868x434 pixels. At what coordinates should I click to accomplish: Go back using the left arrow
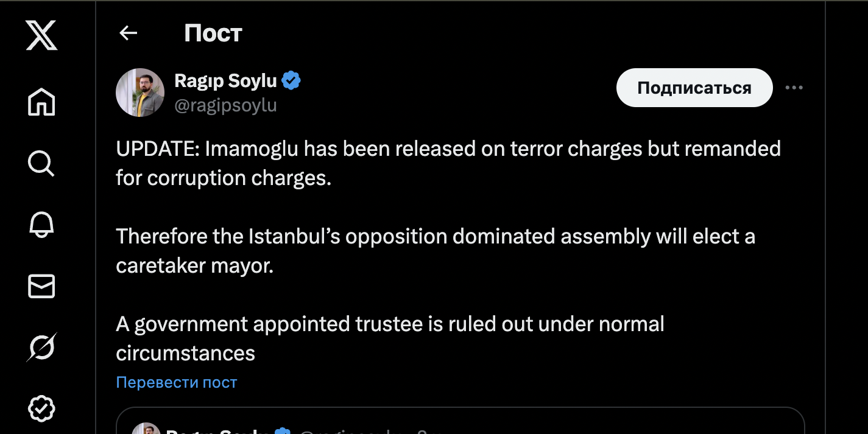coord(128,33)
